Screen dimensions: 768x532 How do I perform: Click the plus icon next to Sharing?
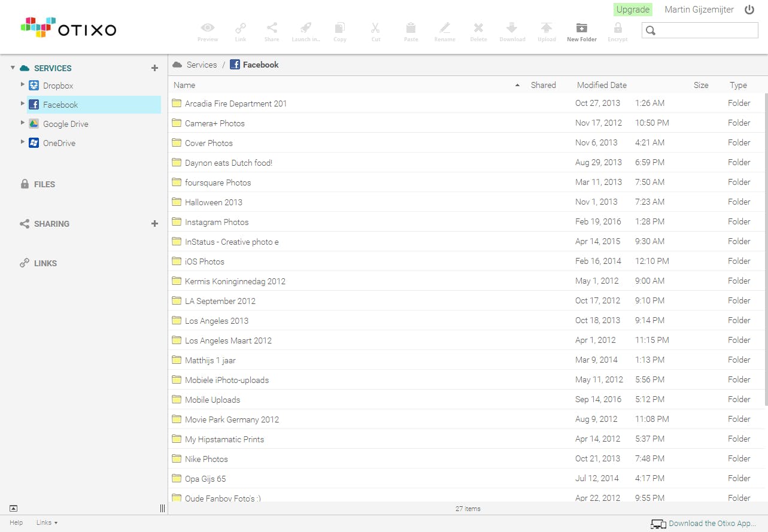point(154,224)
